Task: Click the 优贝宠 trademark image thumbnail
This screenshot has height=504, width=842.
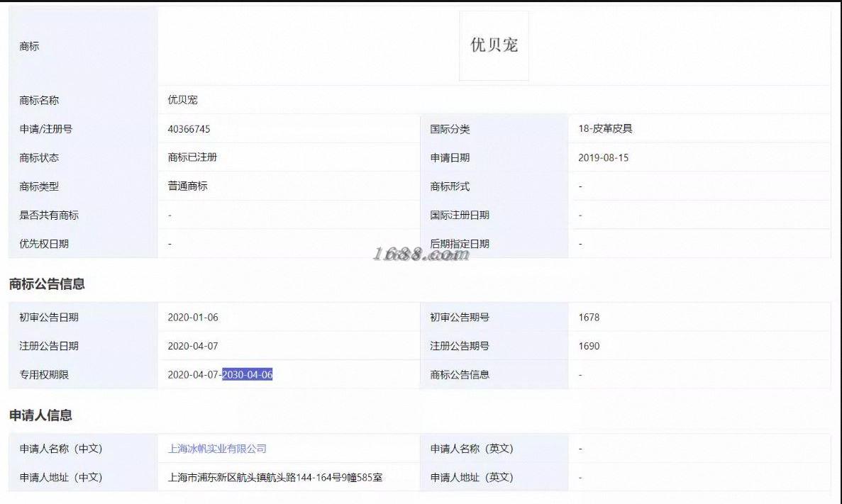Action: point(494,45)
